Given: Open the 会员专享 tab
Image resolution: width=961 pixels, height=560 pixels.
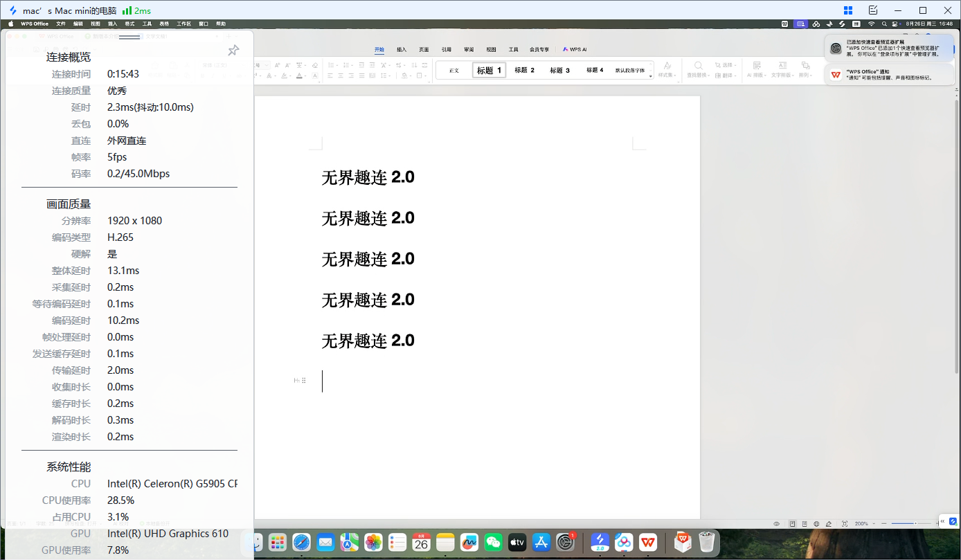Looking at the screenshot, I should coord(539,50).
